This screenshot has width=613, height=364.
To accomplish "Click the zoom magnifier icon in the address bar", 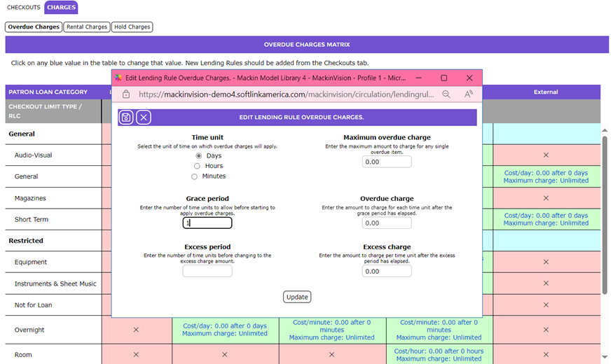I will pos(446,94).
